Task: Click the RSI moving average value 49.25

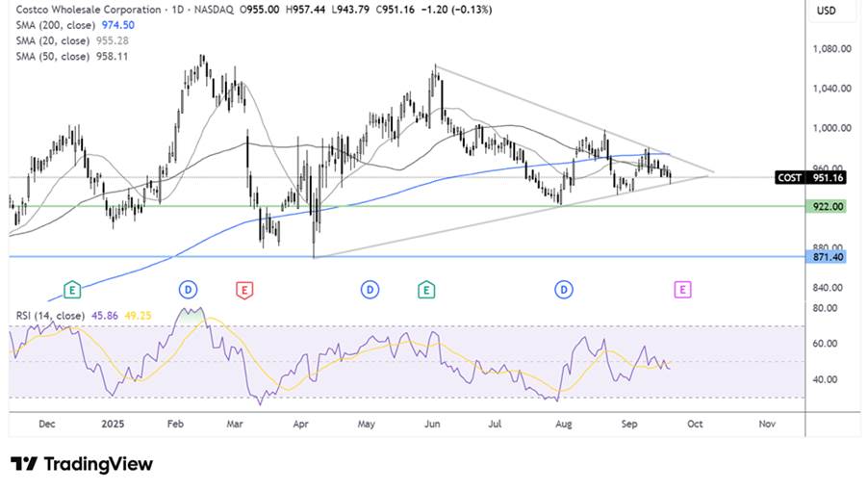Action: click(x=138, y=316)
